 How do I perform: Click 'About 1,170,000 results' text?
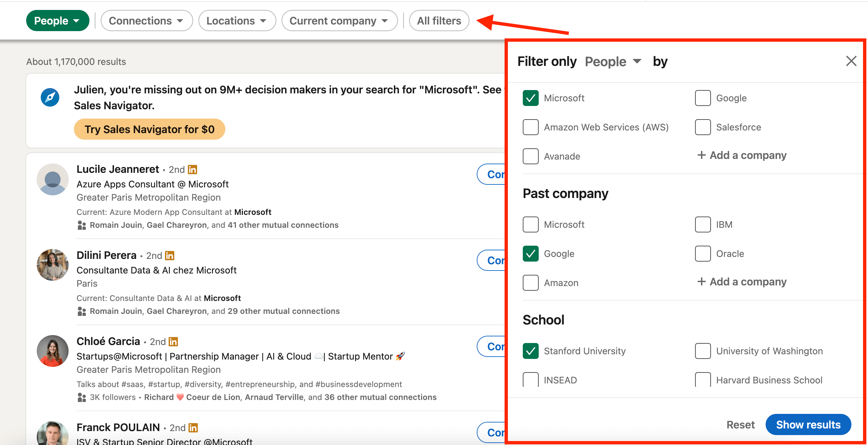pyautogui.click(x=76, y=62)
